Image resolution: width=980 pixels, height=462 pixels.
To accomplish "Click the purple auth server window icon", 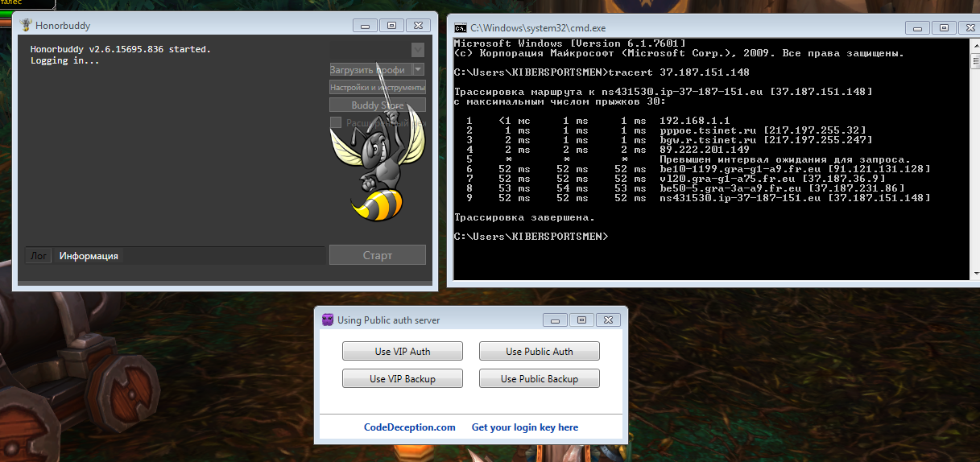I will tap(327, 320).
